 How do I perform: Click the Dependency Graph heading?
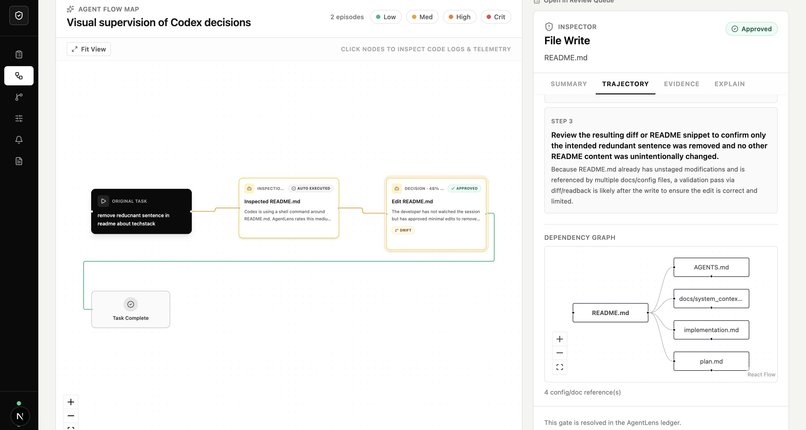(579, 238)
